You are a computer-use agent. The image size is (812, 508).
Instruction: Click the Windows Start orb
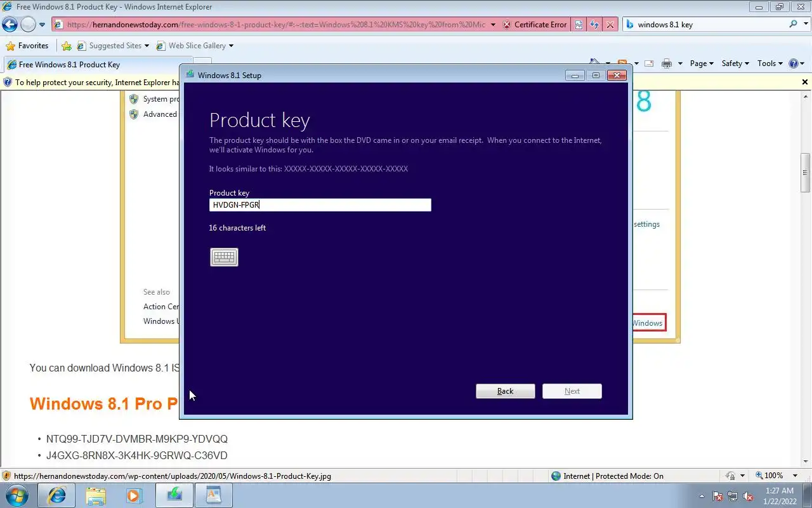[16, 495]
